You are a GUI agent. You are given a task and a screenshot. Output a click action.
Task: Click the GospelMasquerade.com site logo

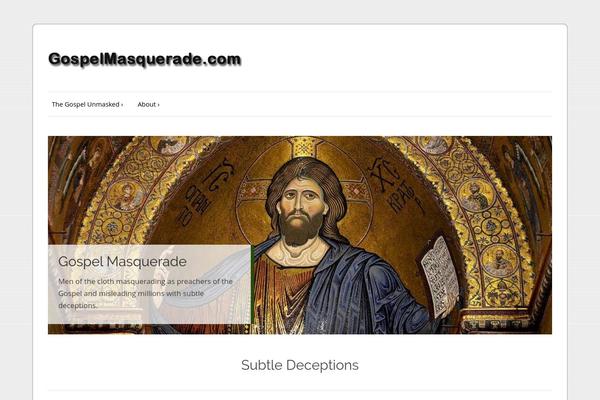coord(145,59)
